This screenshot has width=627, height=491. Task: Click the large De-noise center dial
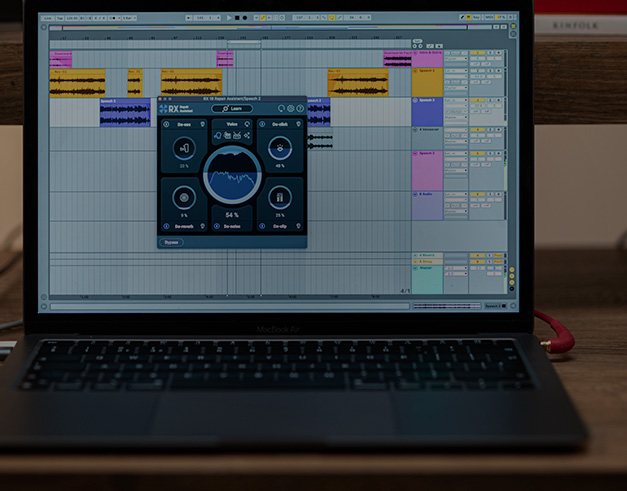[x=232, y=175]
